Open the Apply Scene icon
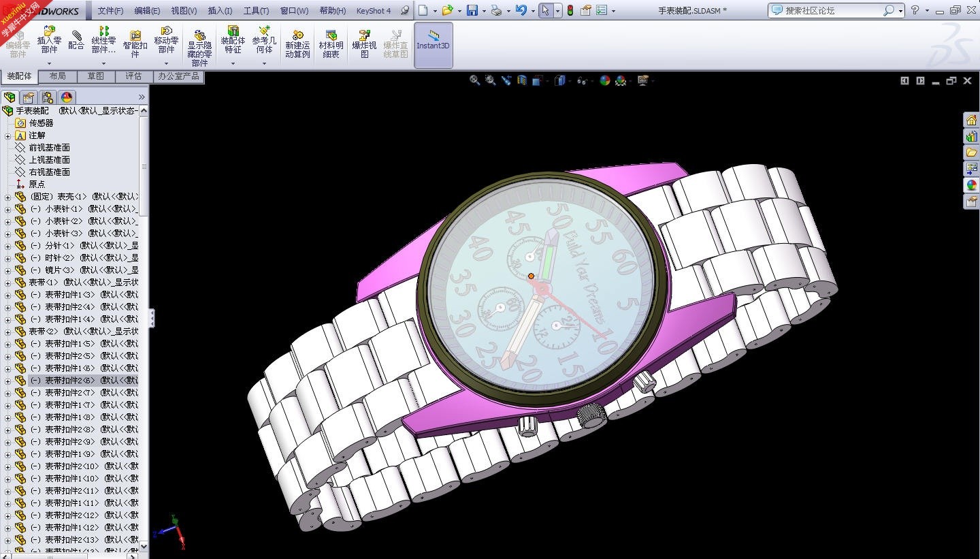The width and height of the screenshot is (980, 559). [621, 80]
